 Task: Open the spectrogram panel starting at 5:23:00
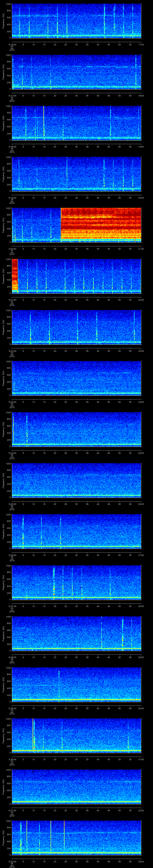click(x=77, y=378)
